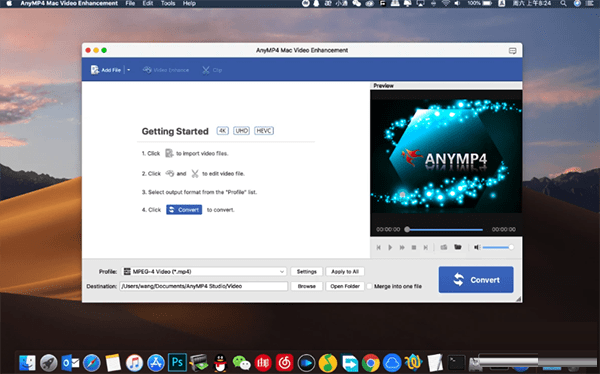Click the enhance icon in step 2
Viewport: 600px width, 374px height.
[170, 173]
